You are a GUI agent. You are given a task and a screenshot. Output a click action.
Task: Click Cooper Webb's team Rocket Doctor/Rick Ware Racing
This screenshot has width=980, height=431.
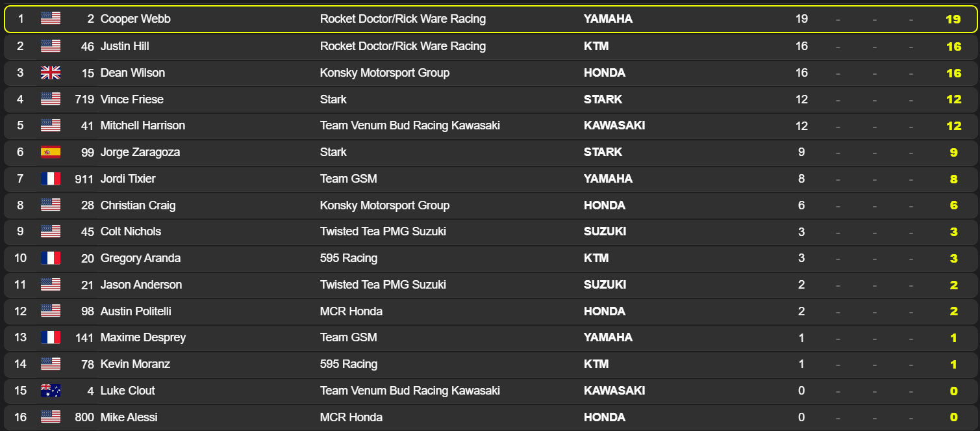click(x=403, y=19)
